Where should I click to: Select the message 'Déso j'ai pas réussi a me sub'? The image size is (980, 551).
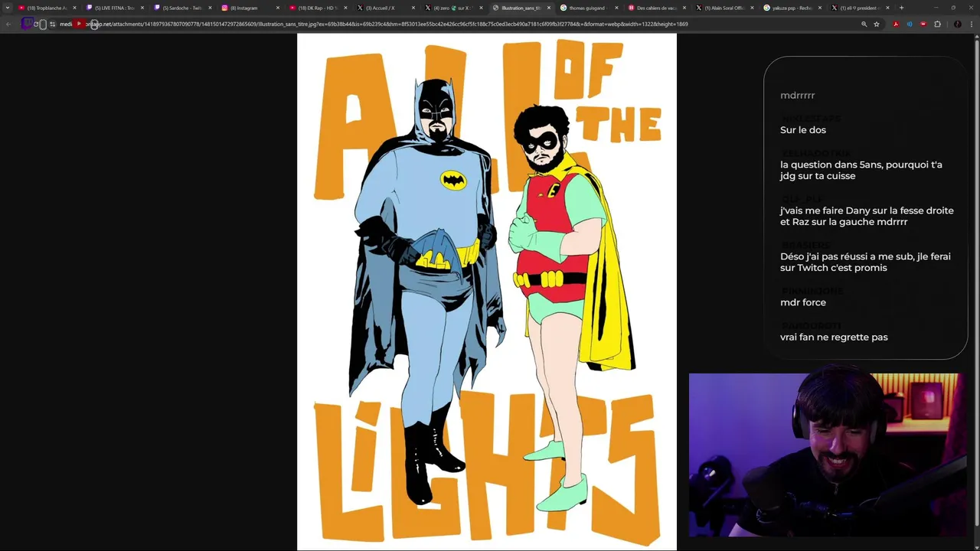pos(865,262)
